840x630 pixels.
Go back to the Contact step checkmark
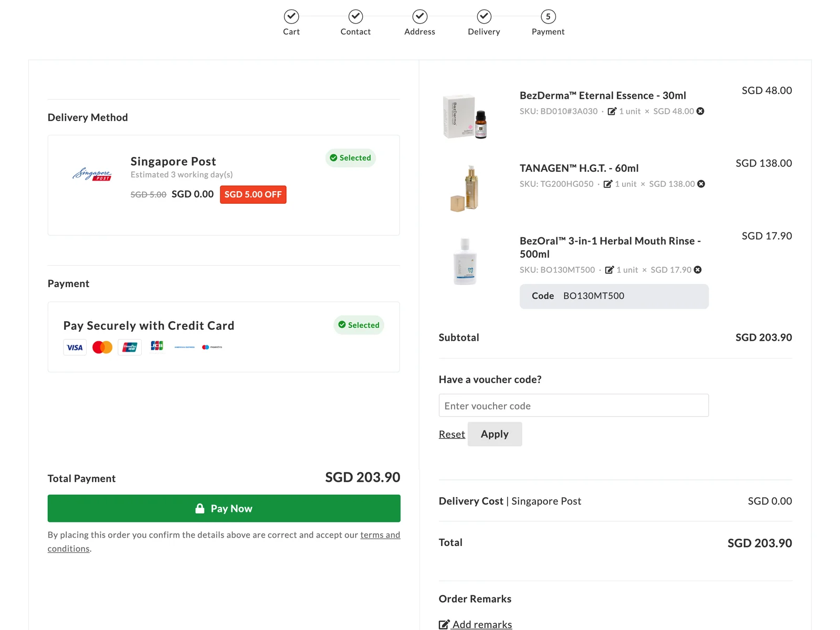[355, 16]
